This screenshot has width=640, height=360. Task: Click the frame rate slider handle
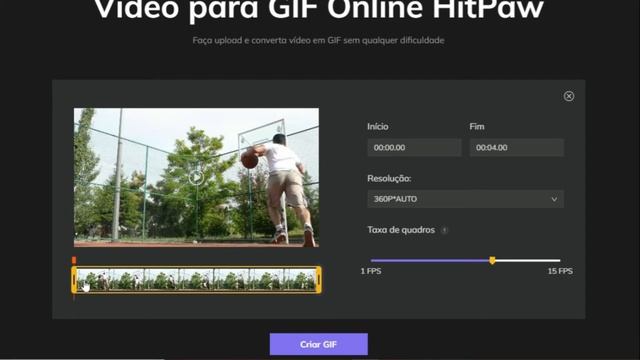tap(492, 260)
